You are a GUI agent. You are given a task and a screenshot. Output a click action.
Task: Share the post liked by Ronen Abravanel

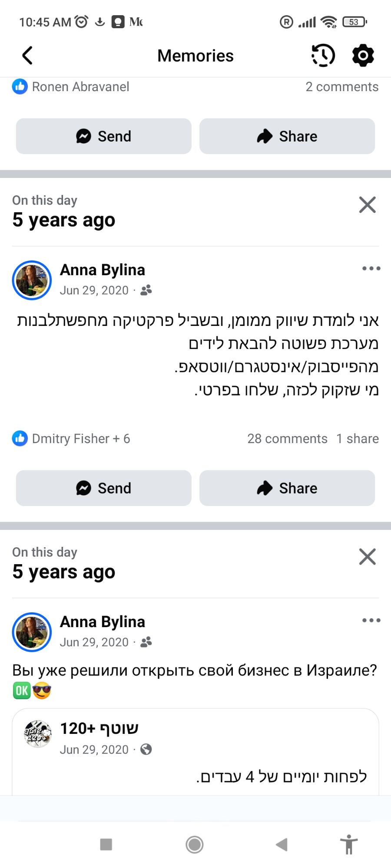[x=287, y=136]
